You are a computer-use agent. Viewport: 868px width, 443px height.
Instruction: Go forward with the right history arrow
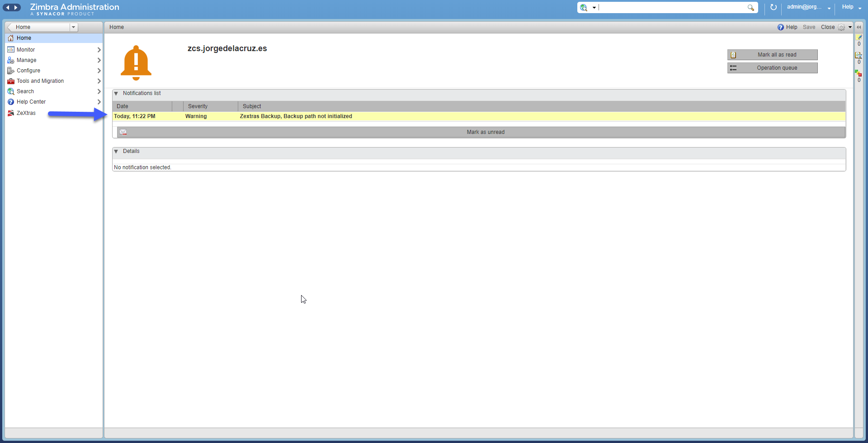pyautogui.click(x=16, y=8)
